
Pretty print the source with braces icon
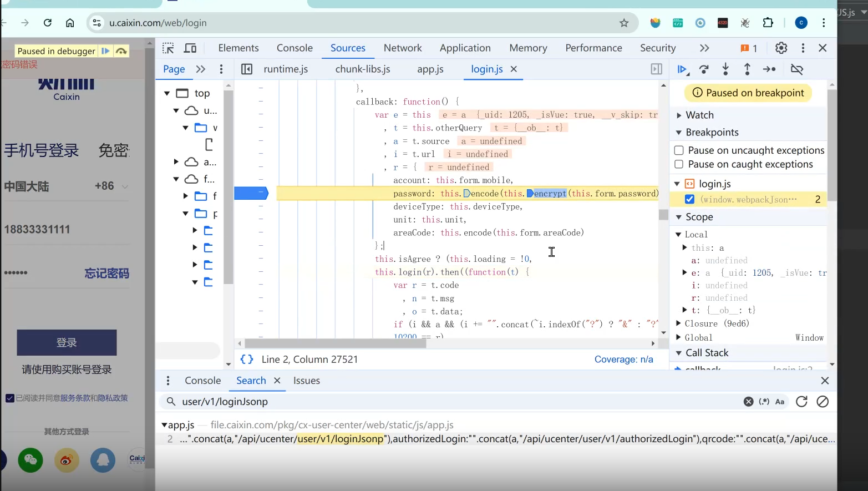point(247,360)
